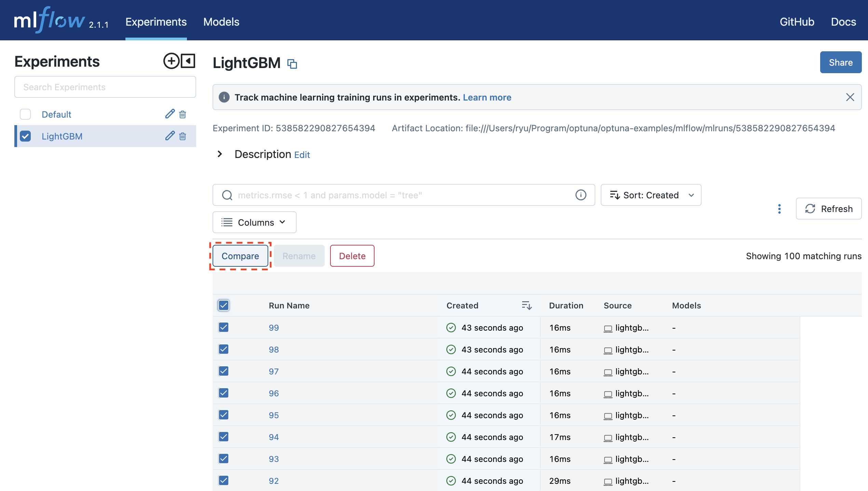The width and height of the screenshot is (868, 491).
Task: Select the Default experiment name
Action: (x=56, y=114)
